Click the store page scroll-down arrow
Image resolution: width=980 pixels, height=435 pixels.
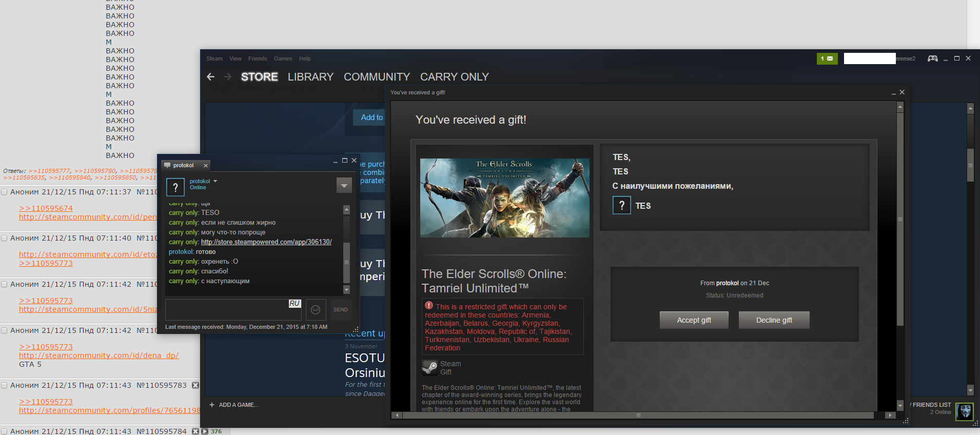(970, 390)
